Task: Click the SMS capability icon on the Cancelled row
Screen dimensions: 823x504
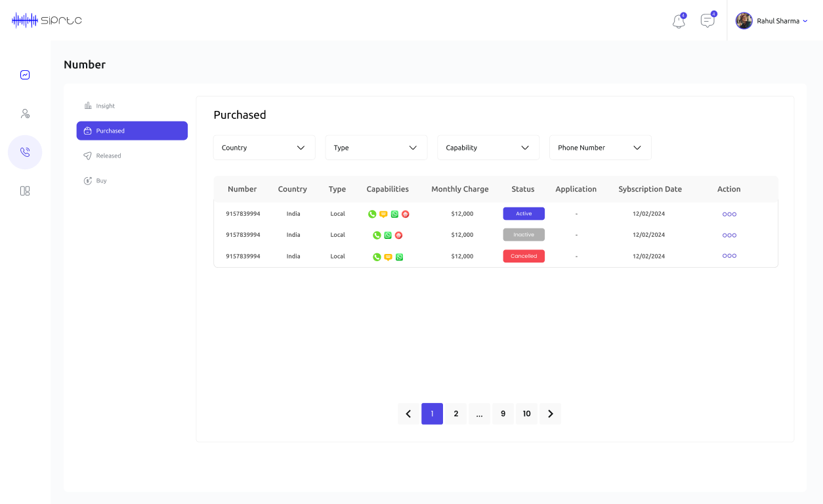Action: [x=387, y=257]
